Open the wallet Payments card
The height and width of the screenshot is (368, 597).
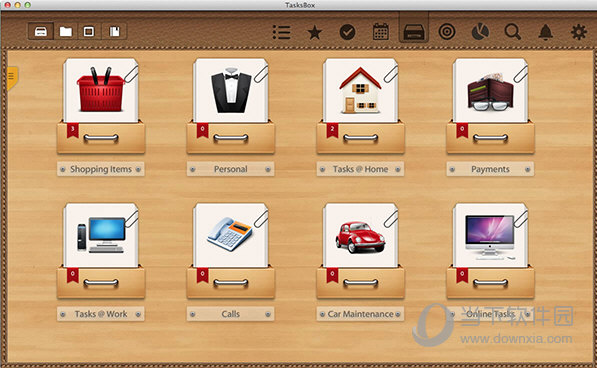point(490,91)
